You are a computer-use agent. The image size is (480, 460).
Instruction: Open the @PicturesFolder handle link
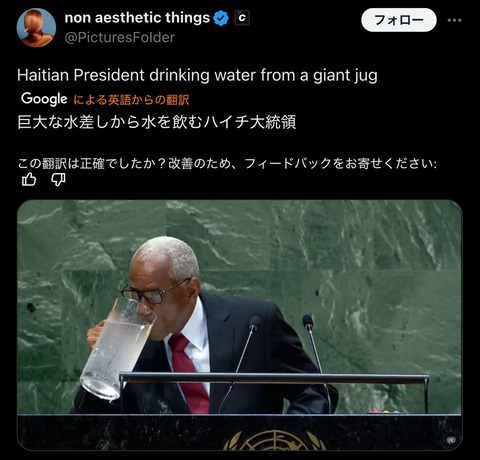(119, 38)
